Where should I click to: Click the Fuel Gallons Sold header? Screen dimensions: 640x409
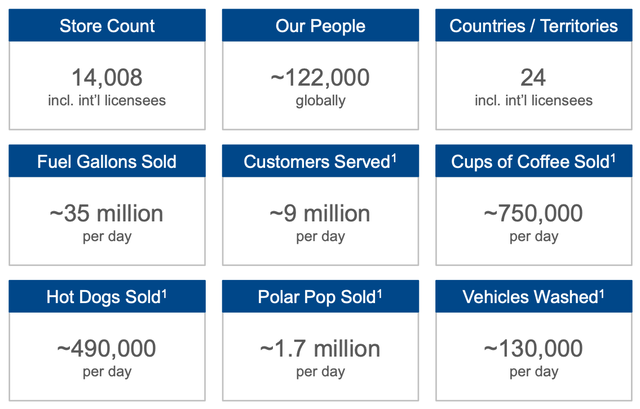pos(107,161)
